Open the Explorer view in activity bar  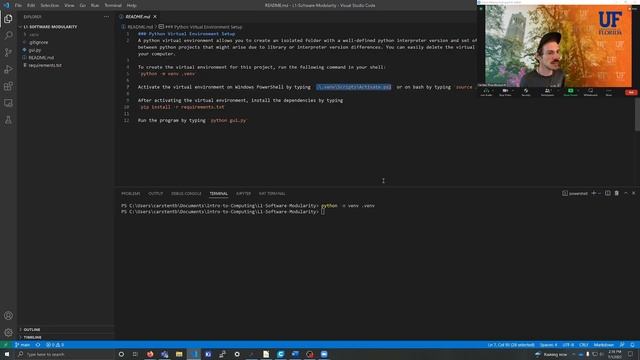tap(8, 19)
